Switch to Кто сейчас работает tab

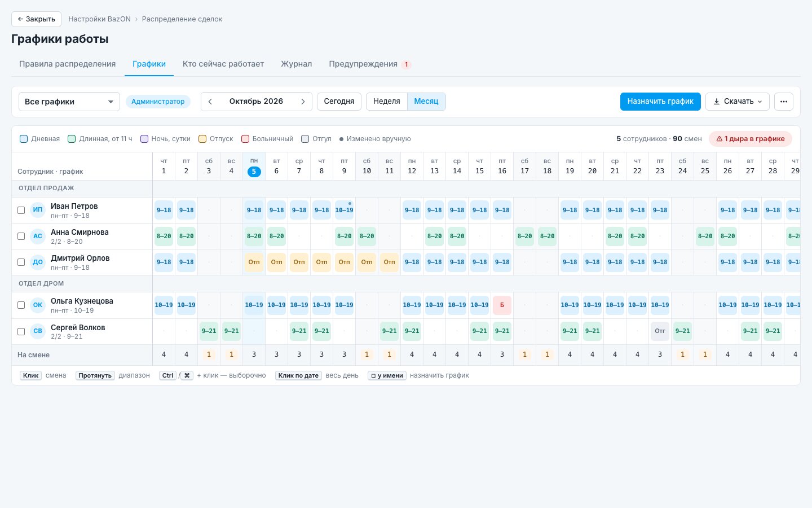223,64
